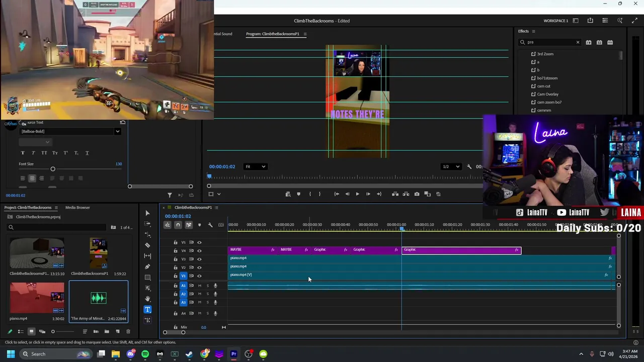Screen dimensions: 644x362
Task: Switch to the Media Browser tab
Action: 77,208
